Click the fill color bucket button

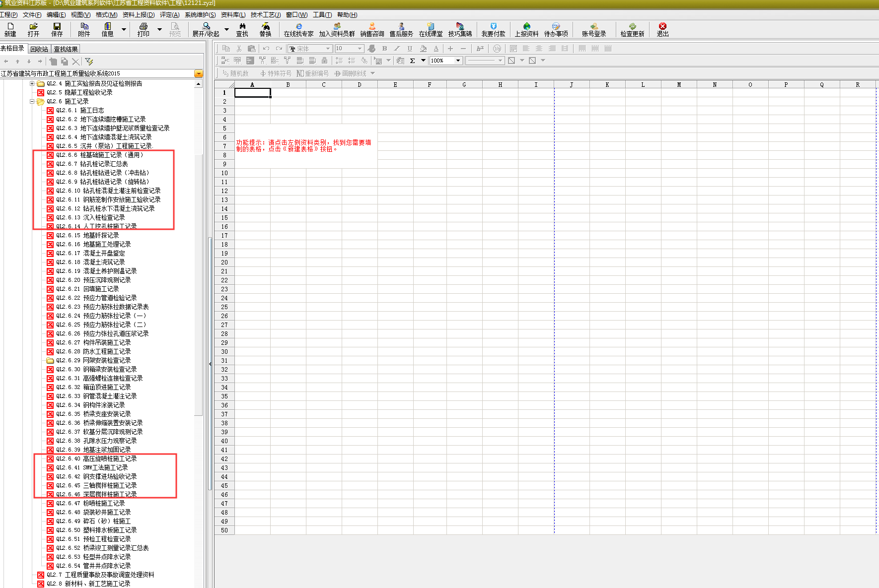(x=423, y=49)
